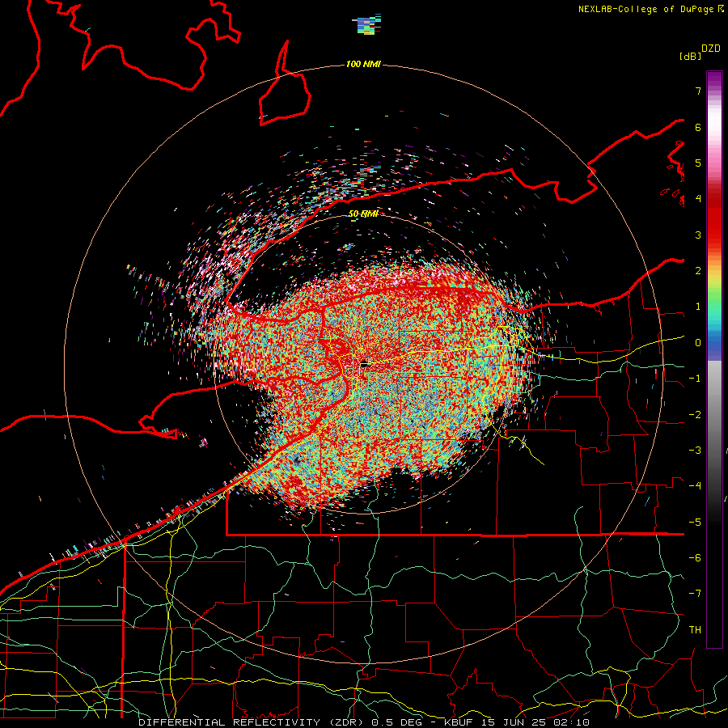Image resolution: width=728 pixels, height=728 pixels.
Task: Click the -1 value on color scale
Action: pyautogui.click(x=695, y=379)
